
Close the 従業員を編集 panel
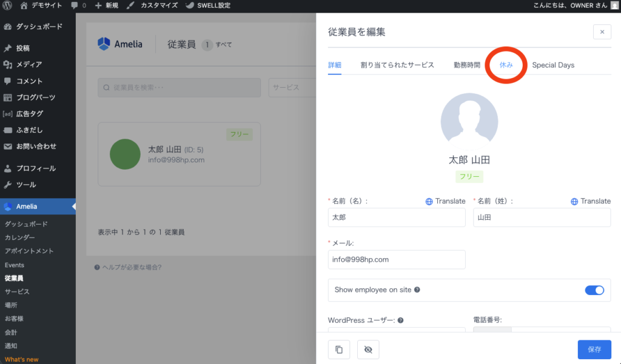coord(602,31)
